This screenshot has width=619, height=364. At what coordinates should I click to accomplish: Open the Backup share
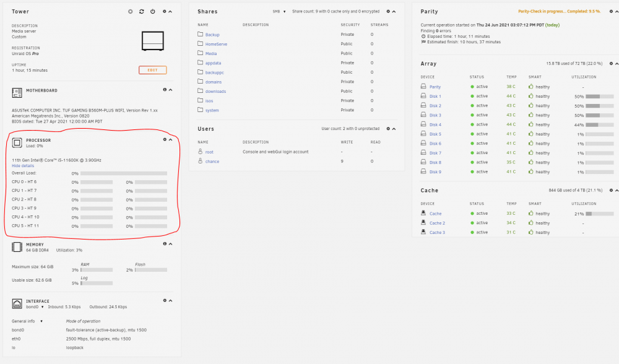[x=212, y=35]
